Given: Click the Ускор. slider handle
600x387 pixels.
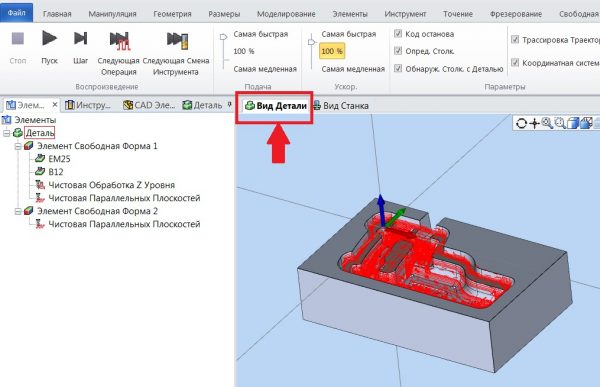Looking at the screenshot, I should point(311,42).
